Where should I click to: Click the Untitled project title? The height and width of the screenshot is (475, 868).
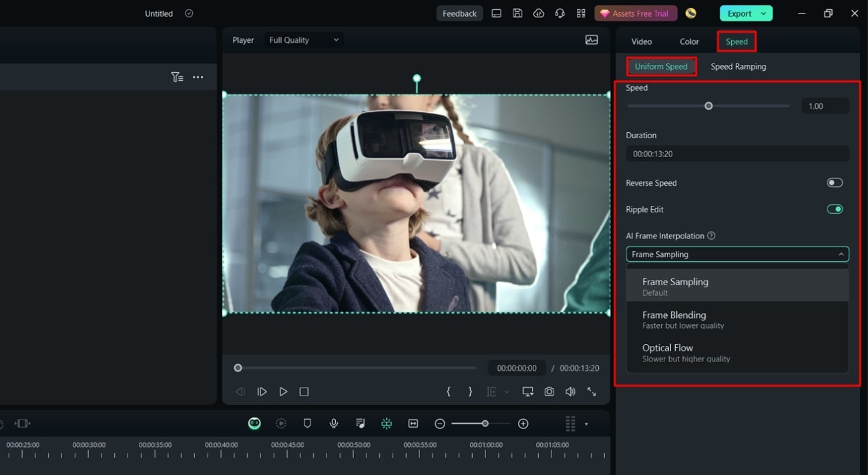[159, 13]
